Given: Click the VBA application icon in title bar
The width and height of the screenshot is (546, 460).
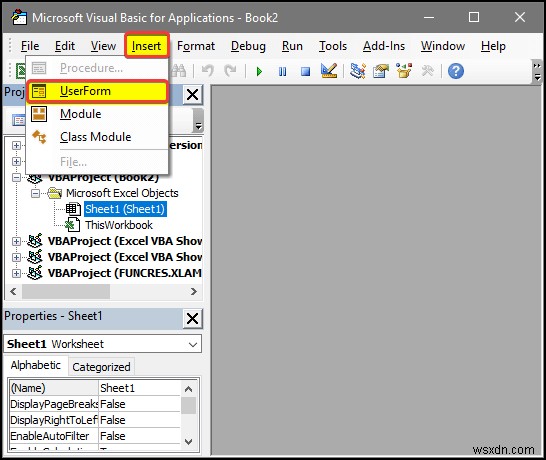Looking at the screenshot, I should [18, 17].
